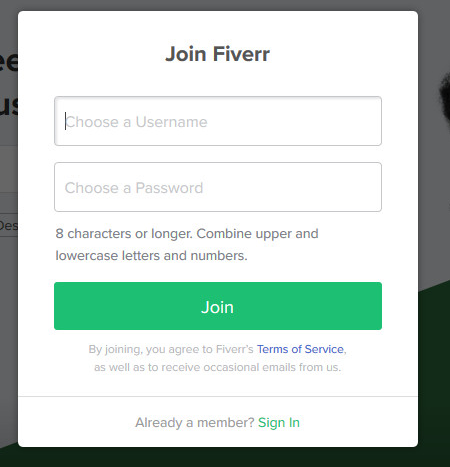Click dark green background right of the dialog

434,367
